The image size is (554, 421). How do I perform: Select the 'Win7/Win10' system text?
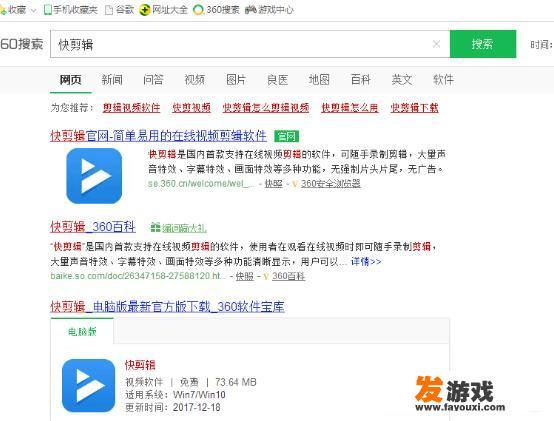pos(199,395)
